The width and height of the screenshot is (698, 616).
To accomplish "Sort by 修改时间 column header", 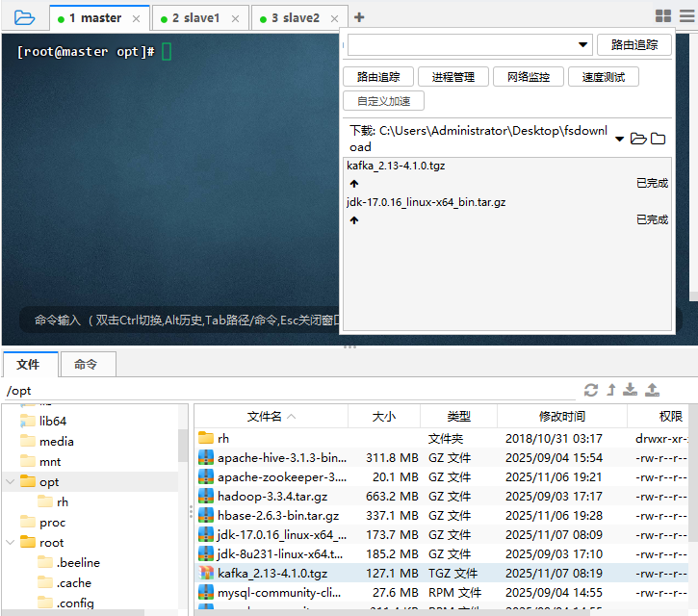I will click(x=562, y=417).
